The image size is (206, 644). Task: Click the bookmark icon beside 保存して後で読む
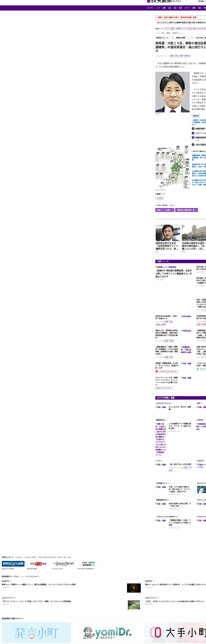[x=156, y=205]
